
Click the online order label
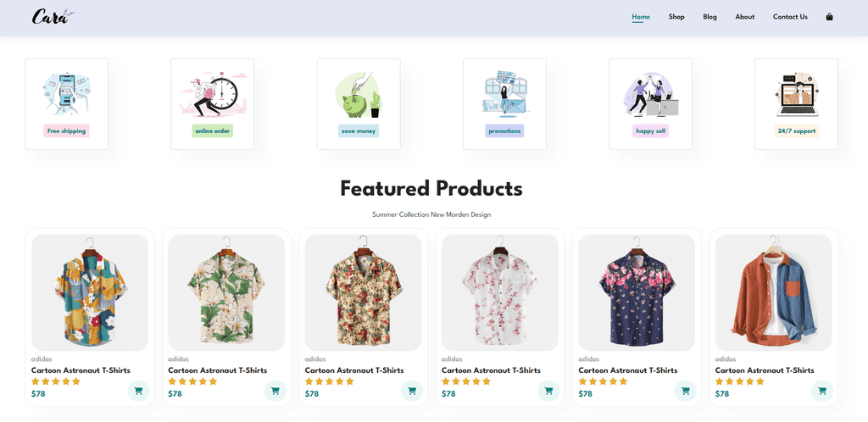(213, 131)
